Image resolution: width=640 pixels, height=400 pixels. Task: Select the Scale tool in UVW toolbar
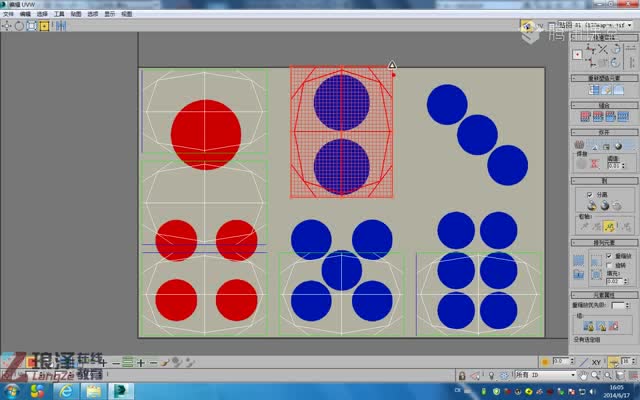point(32,25)
